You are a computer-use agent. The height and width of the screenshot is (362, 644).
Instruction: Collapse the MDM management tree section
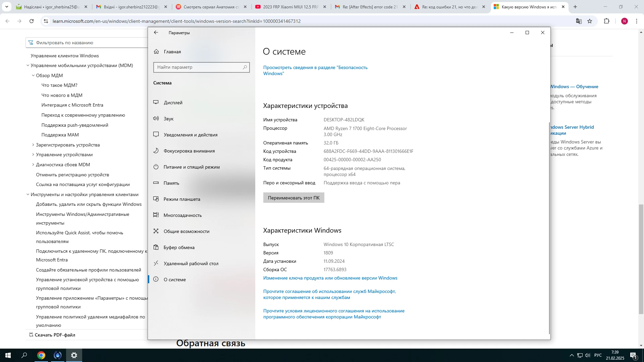[28, 65]
